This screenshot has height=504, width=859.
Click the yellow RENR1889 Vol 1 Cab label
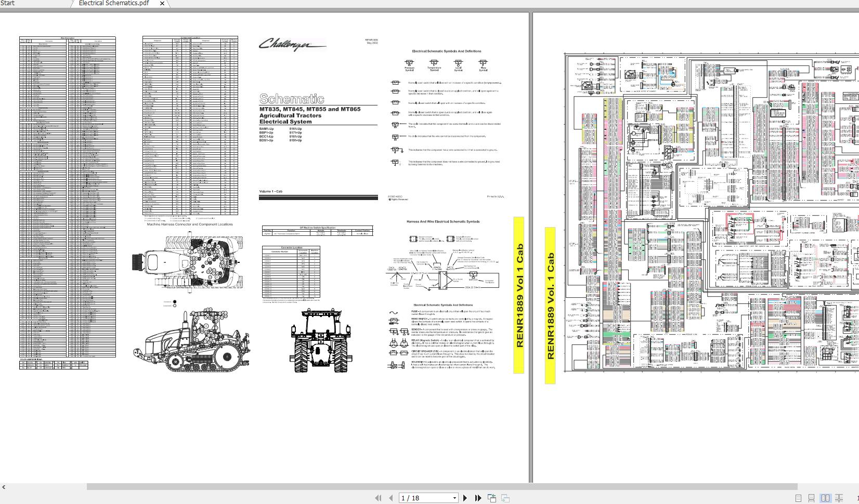click(x=519, y=295)
